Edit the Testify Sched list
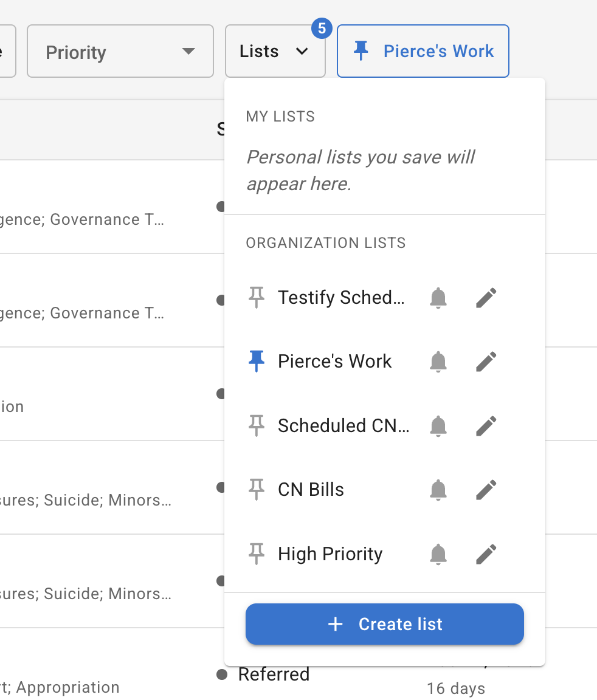 (x=486, y=297)
